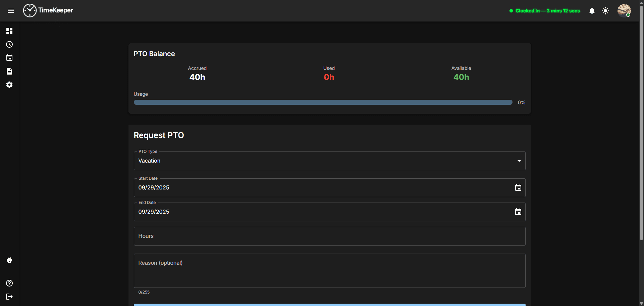644x306 pixels.
Task: Open the End Date calendar picker
Action: pos(518,212)
